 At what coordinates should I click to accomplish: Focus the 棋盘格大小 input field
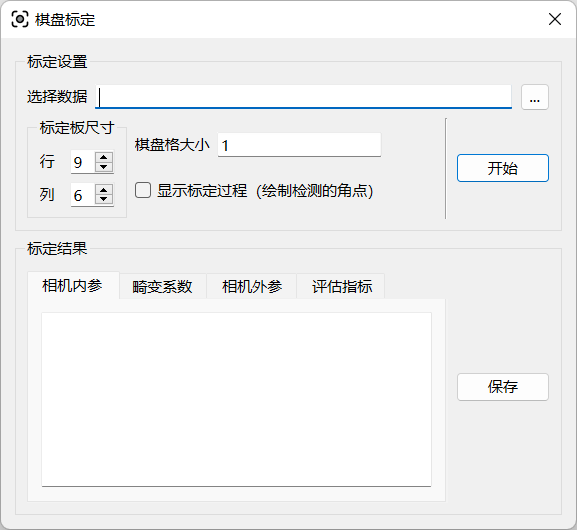pos(299,145)
